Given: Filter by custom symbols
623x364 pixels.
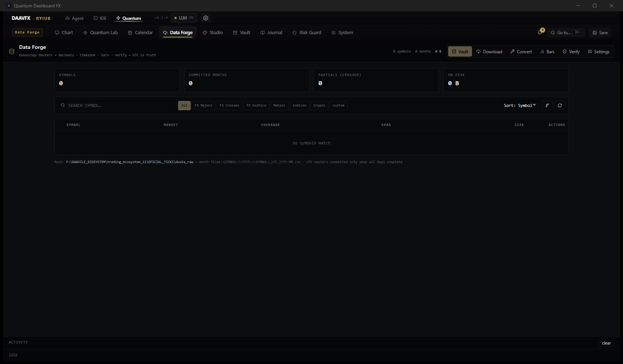Looking at the screenshot, I should pos(339,105).
